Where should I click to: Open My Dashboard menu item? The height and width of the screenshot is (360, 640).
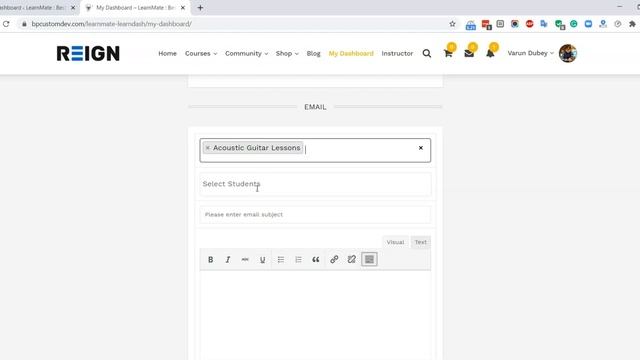[351, 53]
